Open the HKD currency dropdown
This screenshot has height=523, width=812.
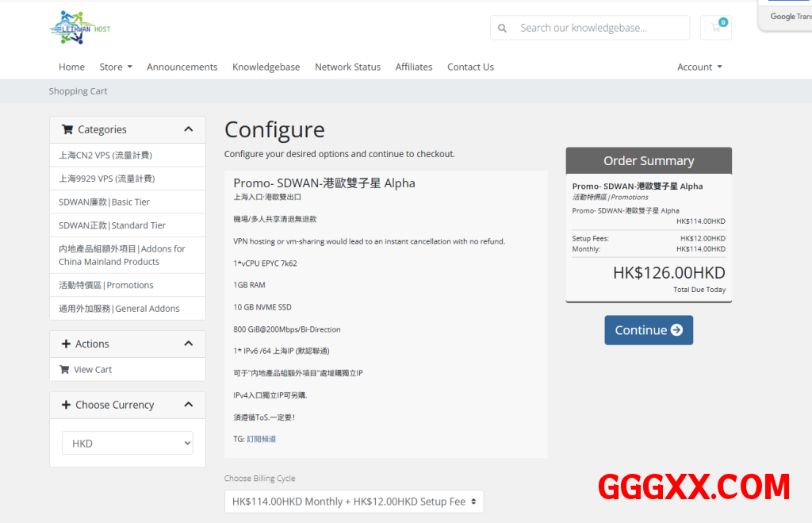click(x=128, y=443)
